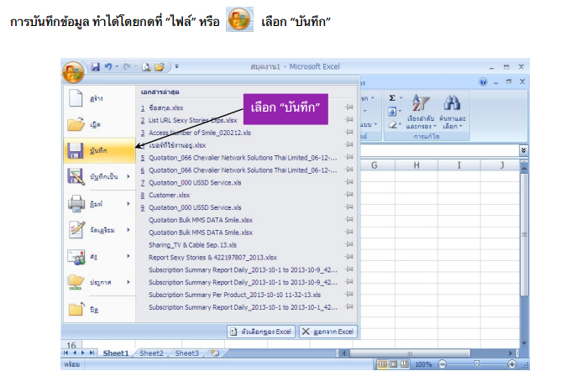The width and height of the screenshot is (571, 392).
Task: Click the Exit Excel button
Action: [328, 332]
